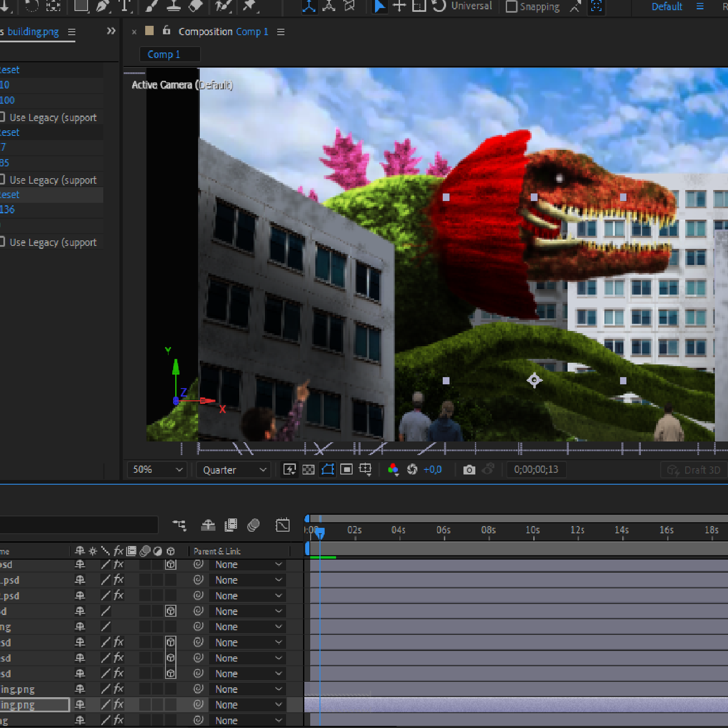
Task: Select the Puppet Pin tool
Action: (250, 6)
